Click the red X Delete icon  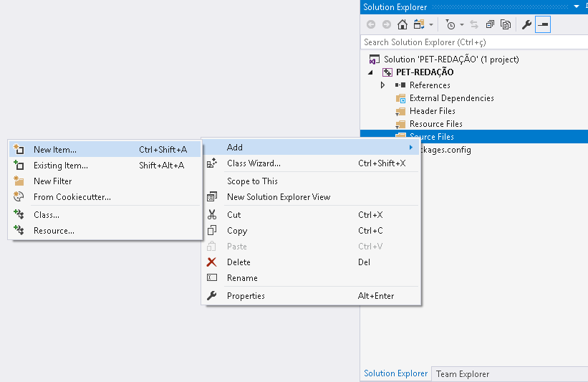pos(212,262)
